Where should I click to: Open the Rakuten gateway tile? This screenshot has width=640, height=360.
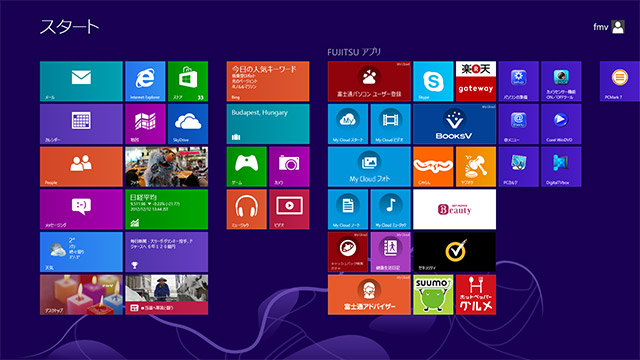[x=476, y=81]
